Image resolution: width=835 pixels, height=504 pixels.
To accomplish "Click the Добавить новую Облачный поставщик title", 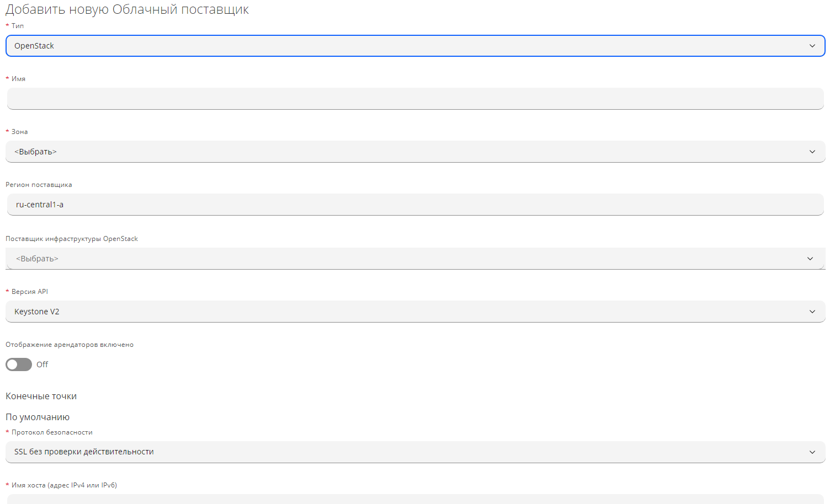I will pyautogui.click(x=127, y=9).
